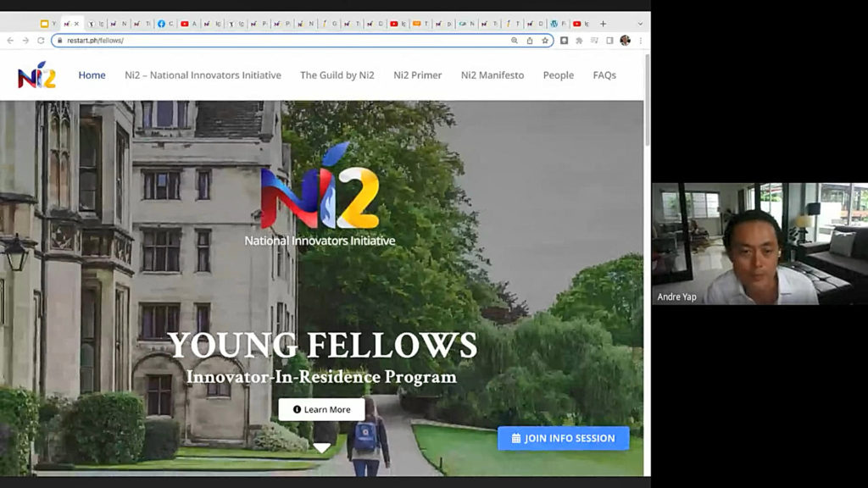Switch to the WordPress tab
Viewport: 868px width, 488px height.
coord(558,24)
